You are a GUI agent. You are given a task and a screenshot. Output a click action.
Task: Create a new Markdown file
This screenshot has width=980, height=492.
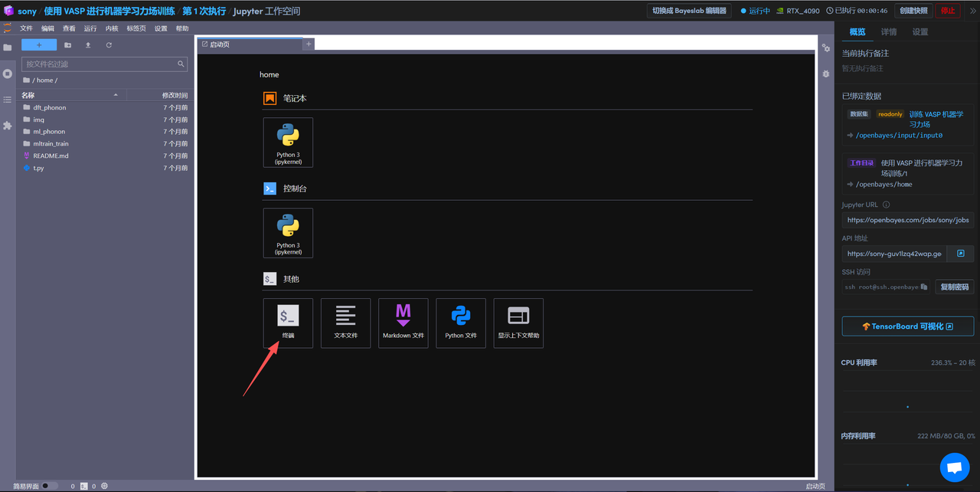(403, 323)
